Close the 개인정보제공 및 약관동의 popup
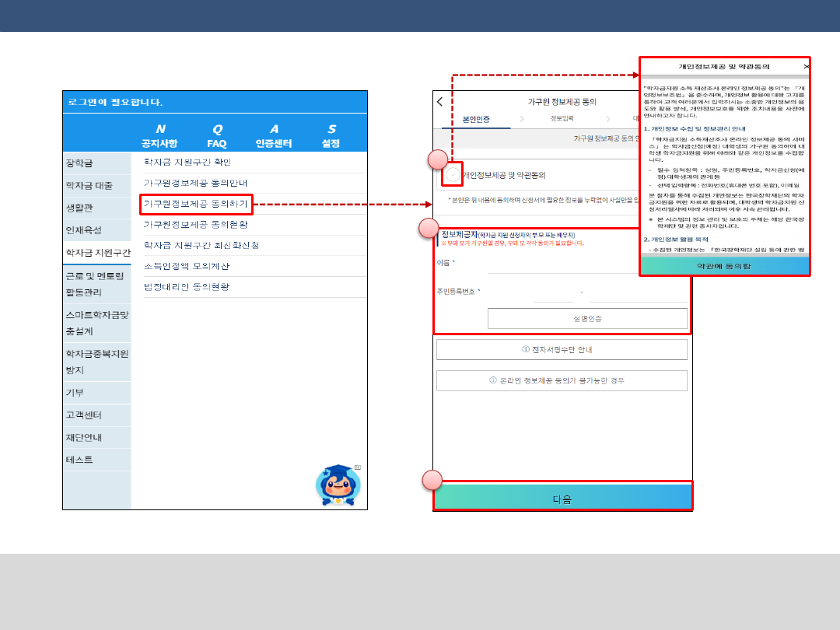 (806, 67)
